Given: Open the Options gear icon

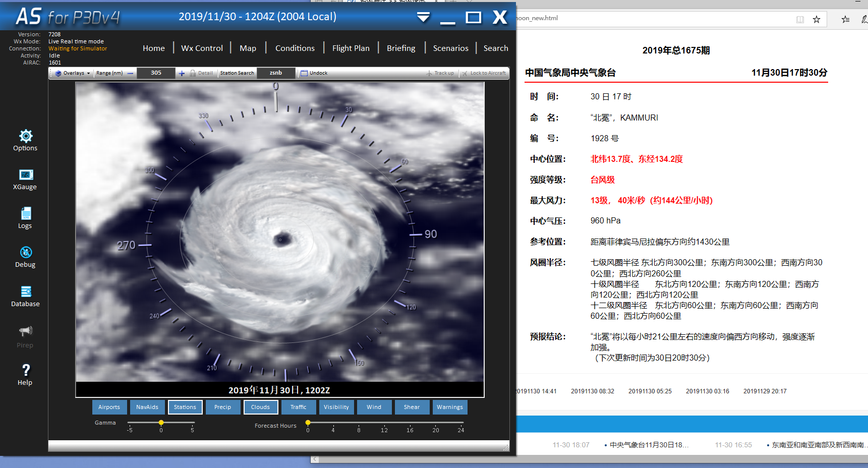Looking at the screenshot, I should click(x=26, y=136).
